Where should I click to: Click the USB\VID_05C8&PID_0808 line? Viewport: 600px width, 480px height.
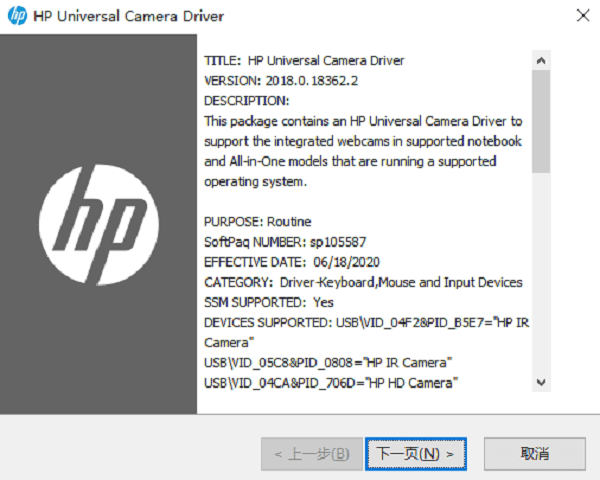(328, 362)
